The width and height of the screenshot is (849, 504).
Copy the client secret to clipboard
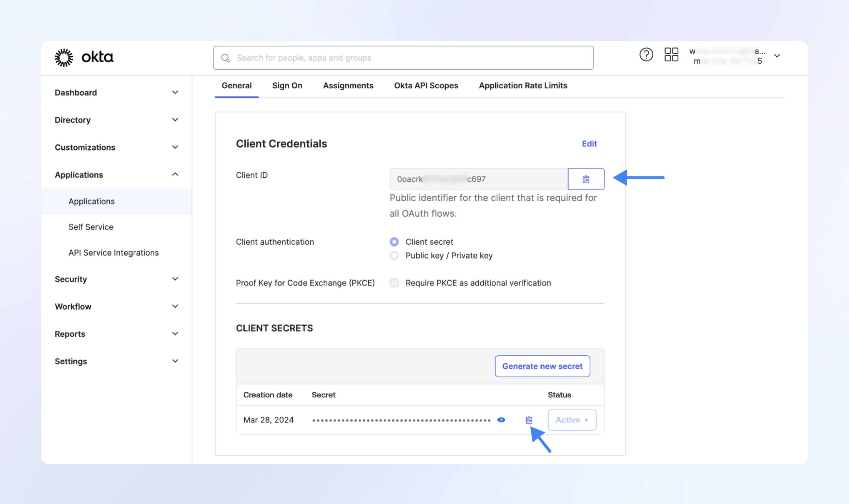pos(529,420)
